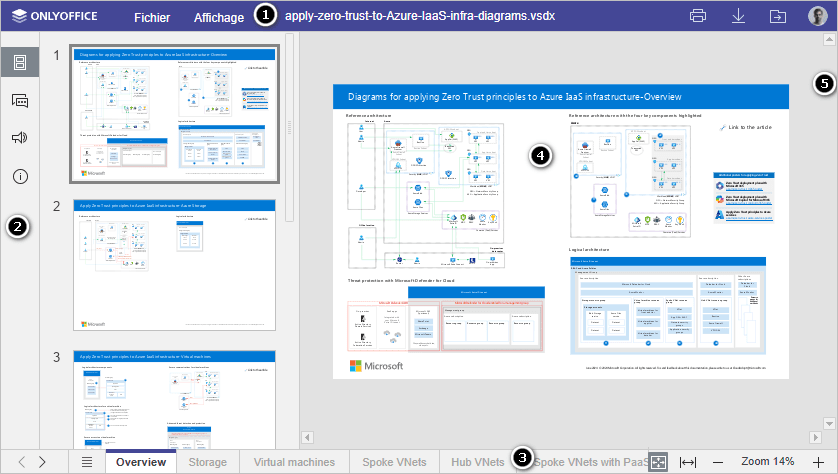Switch to the Hub VNets tab
The height and width of the screenshot is (474, 838).
click(x=477, y=462)
